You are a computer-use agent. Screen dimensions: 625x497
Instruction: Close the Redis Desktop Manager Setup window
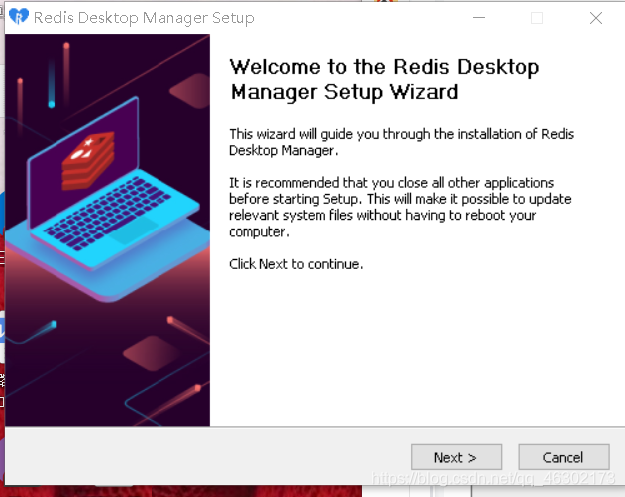[x=596, y=18]
